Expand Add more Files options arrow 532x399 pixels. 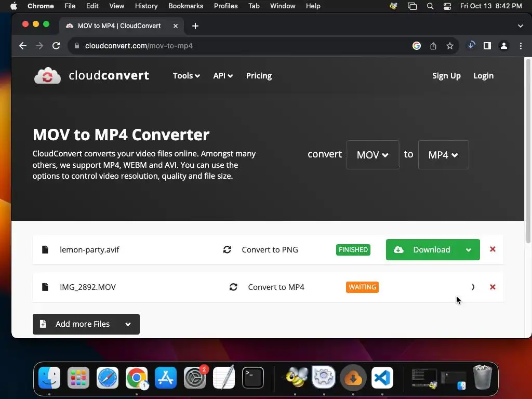[x=128, y=324]
